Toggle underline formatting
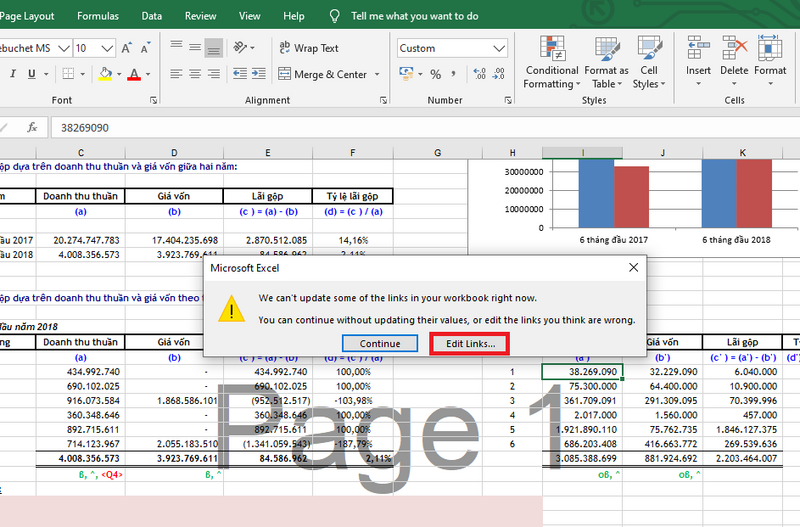The height and width of the screenshot is (527, 800). [x=32, y=74]
